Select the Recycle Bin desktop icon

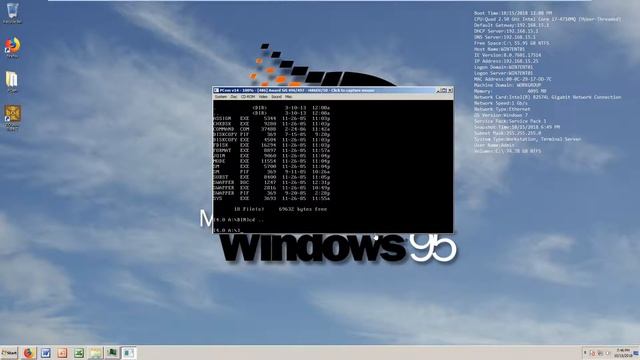tap(12, 13)
